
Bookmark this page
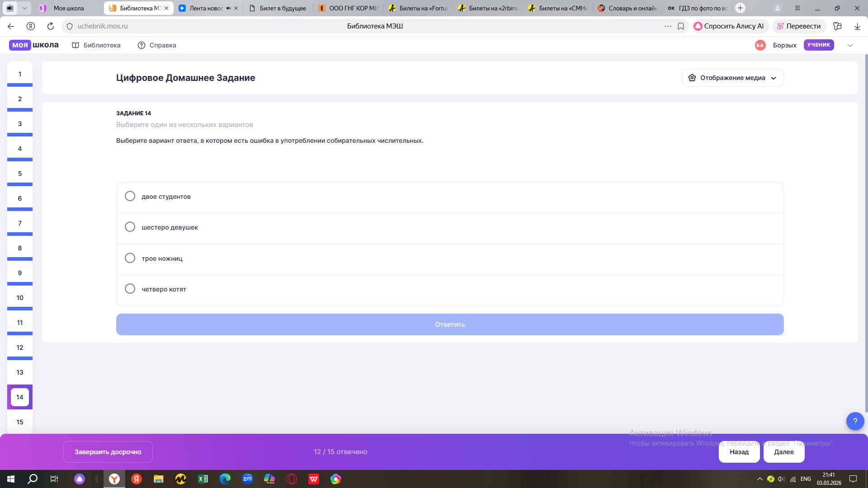(x=681, y=26)
